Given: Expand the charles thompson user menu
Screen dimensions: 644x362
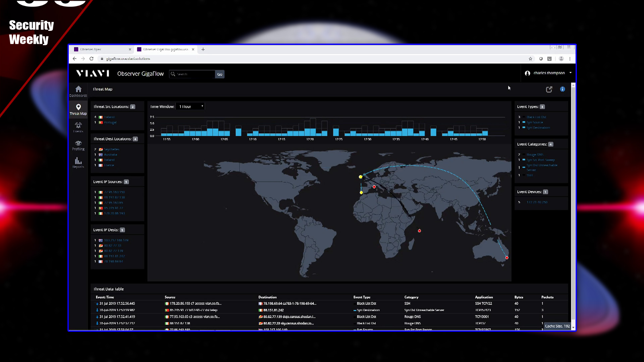Looking at the screenshot, I should click(x=549, y=73).
